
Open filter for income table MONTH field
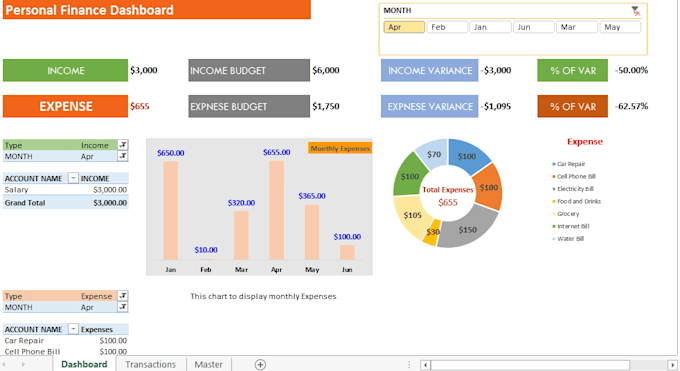(123, 156)
